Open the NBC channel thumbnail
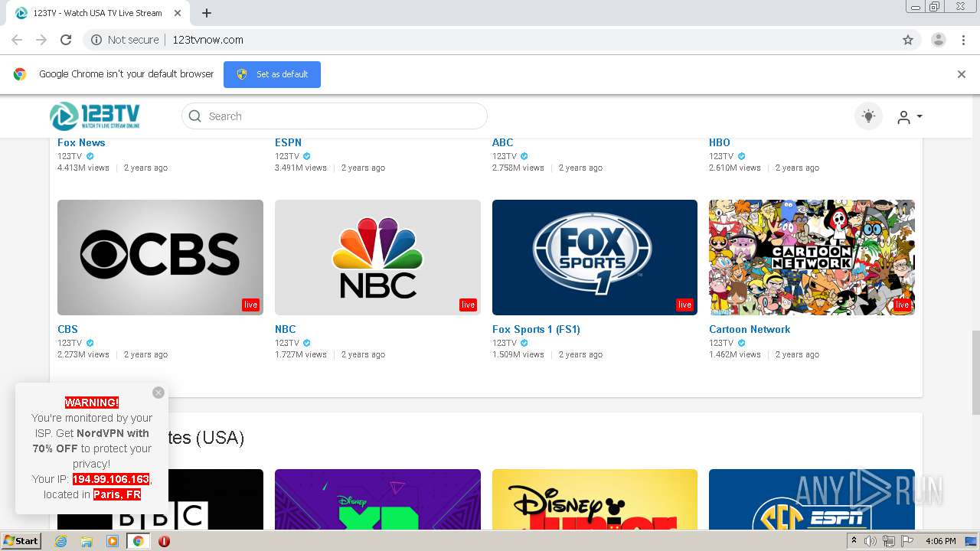Screen dimensions: 980x551 (x=377, y=257)
